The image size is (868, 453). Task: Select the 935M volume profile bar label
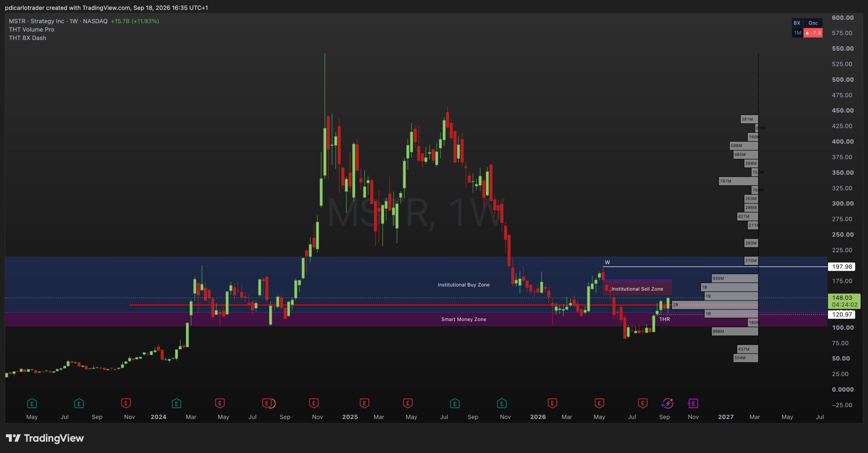coord(718,279)
